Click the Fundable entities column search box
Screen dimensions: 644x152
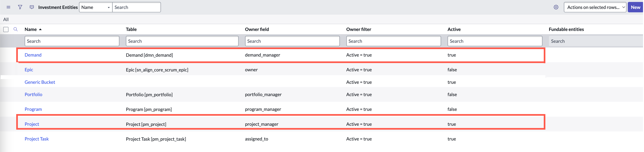pos(596,41)
